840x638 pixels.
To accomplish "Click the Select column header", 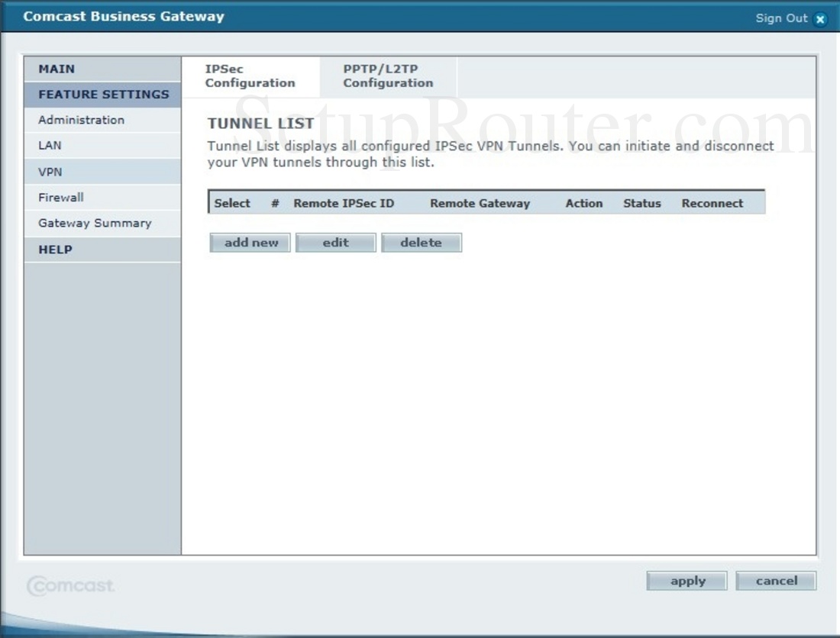I will coord(232,204).
